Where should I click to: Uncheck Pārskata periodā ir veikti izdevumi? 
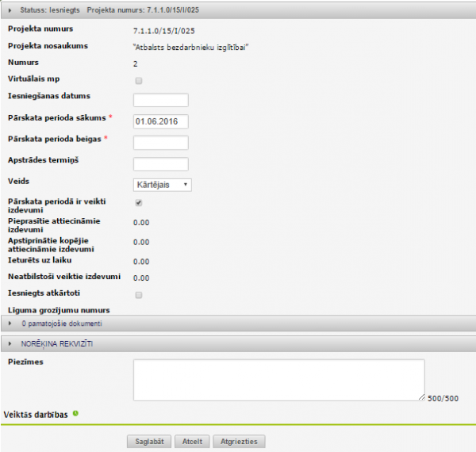click(x=139, y=203)
